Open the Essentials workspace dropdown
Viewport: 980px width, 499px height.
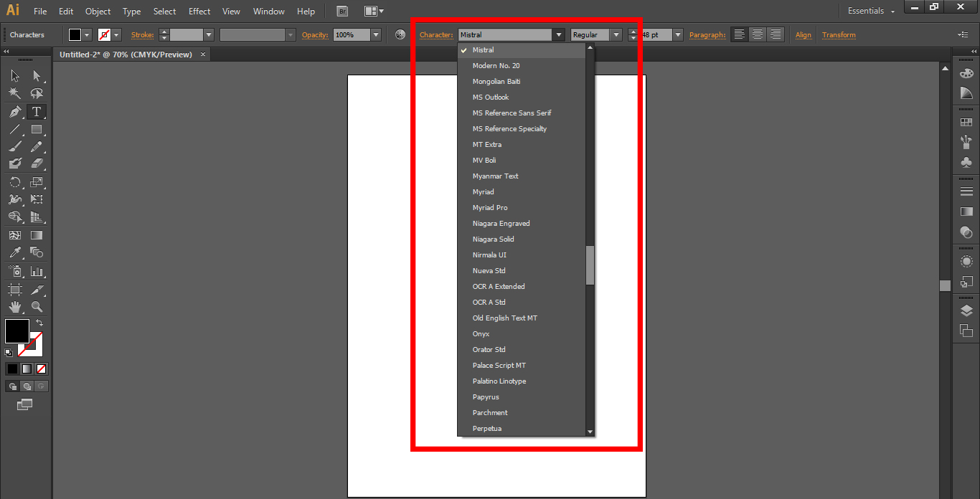pyautogui.click(x=870, y=11)
